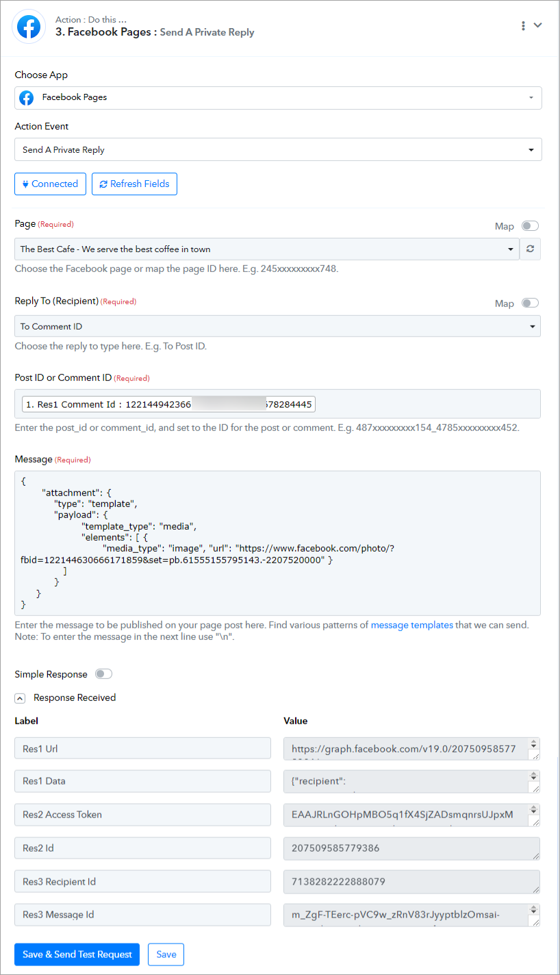This screenshot has width=560, height=975.
Task: Click the refresh icon on Refresh Fields
Action: [x=103, y=184]
